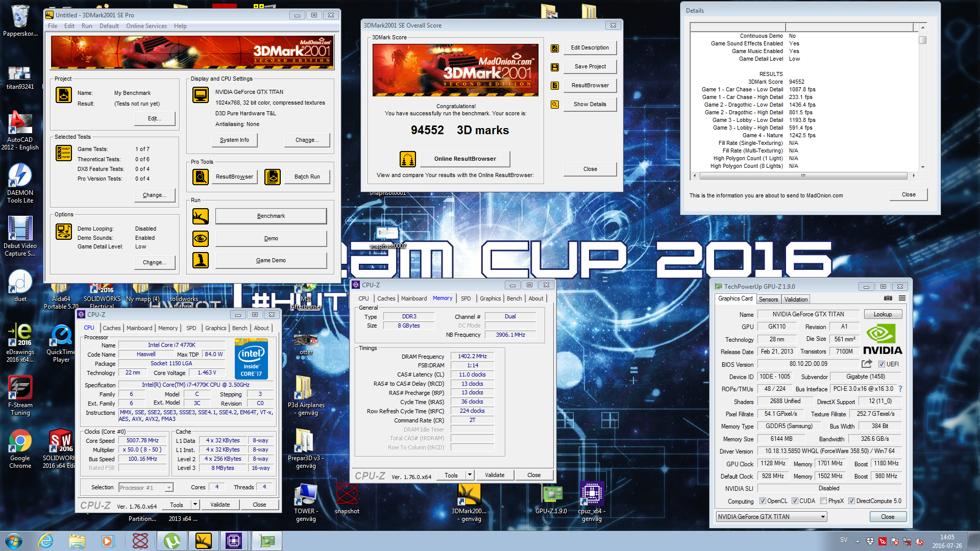Switch to the Bench tab in CPU-Z Memory window
The width and height of the screenshot is (980, 551).
pyautogui.click(x=514, y=298)
